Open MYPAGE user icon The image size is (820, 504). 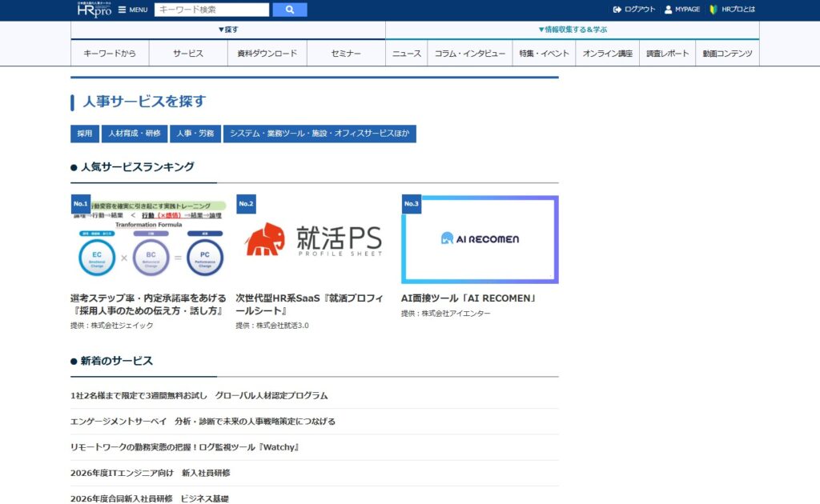(x=668, y=10)
